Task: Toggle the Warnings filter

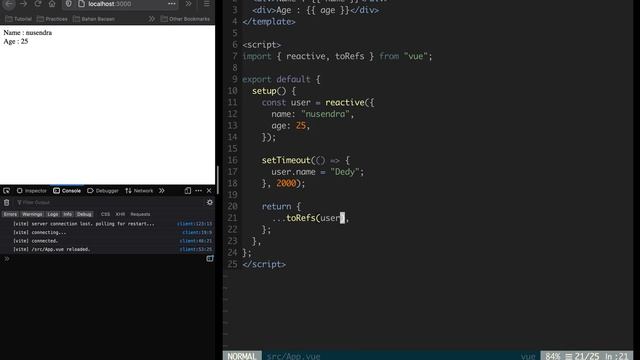Action: [x=32, y=214]
